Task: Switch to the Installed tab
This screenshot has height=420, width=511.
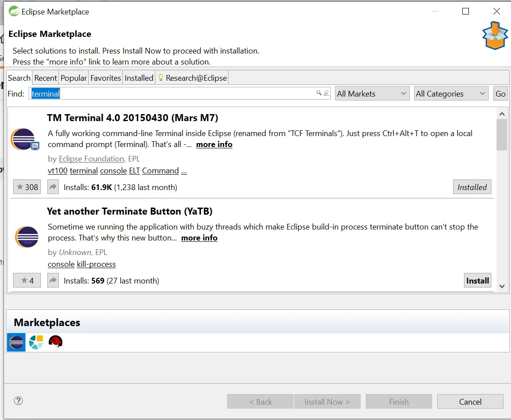Action: tap(139, 78)
